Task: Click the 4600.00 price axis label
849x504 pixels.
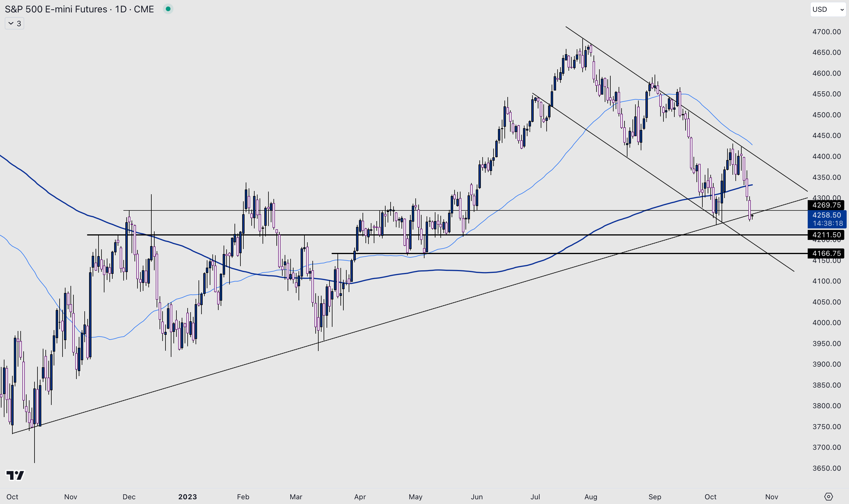Action: coord(827,73)
